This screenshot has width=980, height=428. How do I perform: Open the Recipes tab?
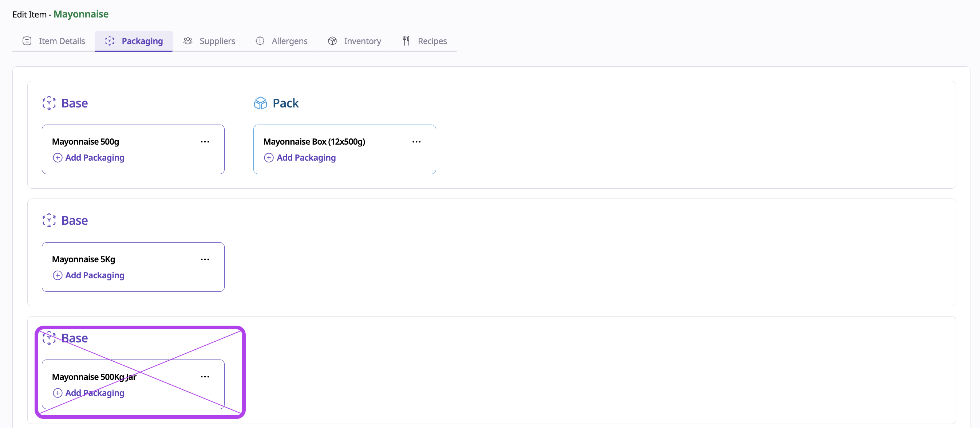point(432,41)
